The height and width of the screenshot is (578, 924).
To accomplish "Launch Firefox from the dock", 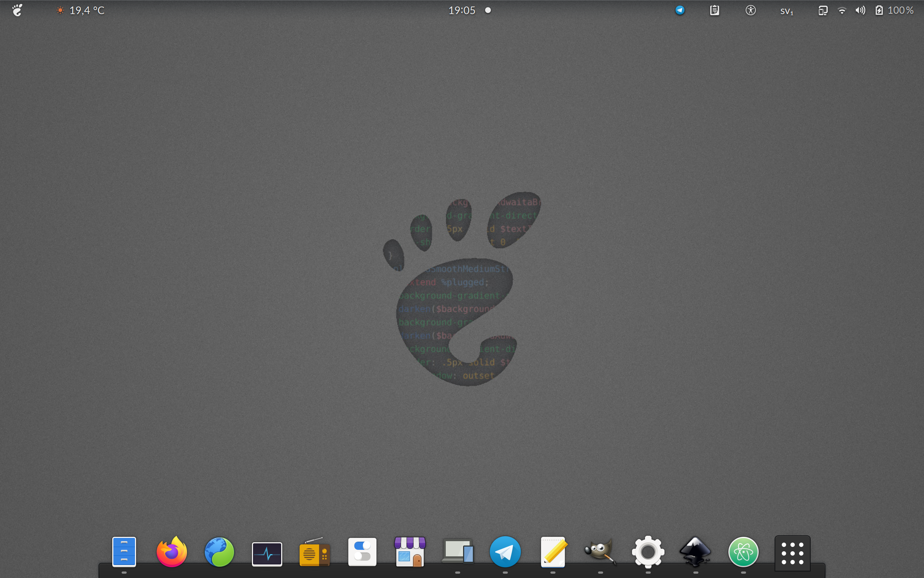I will point(172,552).
